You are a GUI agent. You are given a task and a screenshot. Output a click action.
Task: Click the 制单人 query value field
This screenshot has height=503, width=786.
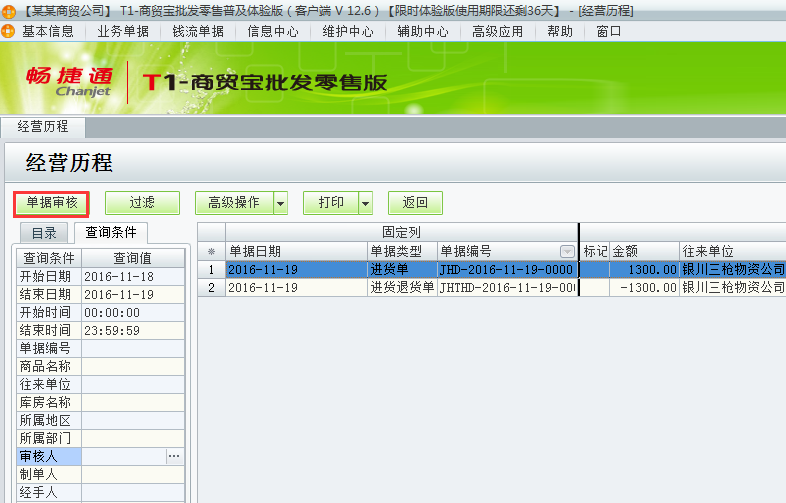click(x=133, y=475)
